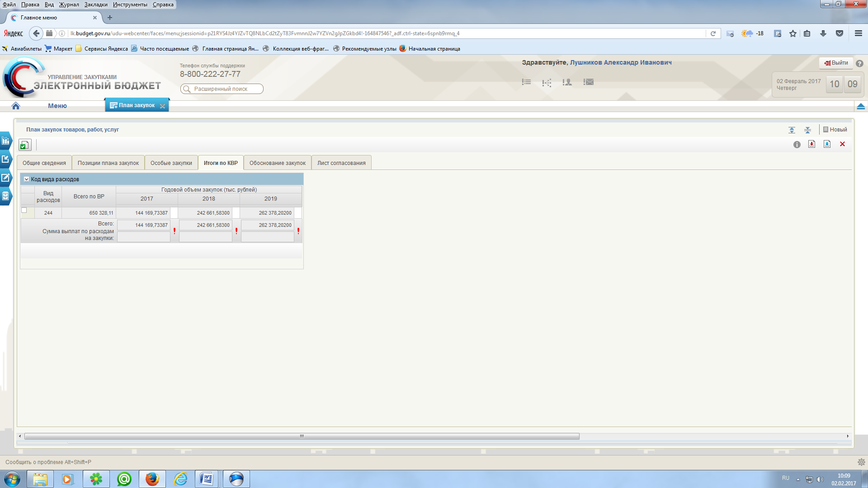Click the blue download document icon
This screenshot has height=488, width=868.
[x=827, y=144]
